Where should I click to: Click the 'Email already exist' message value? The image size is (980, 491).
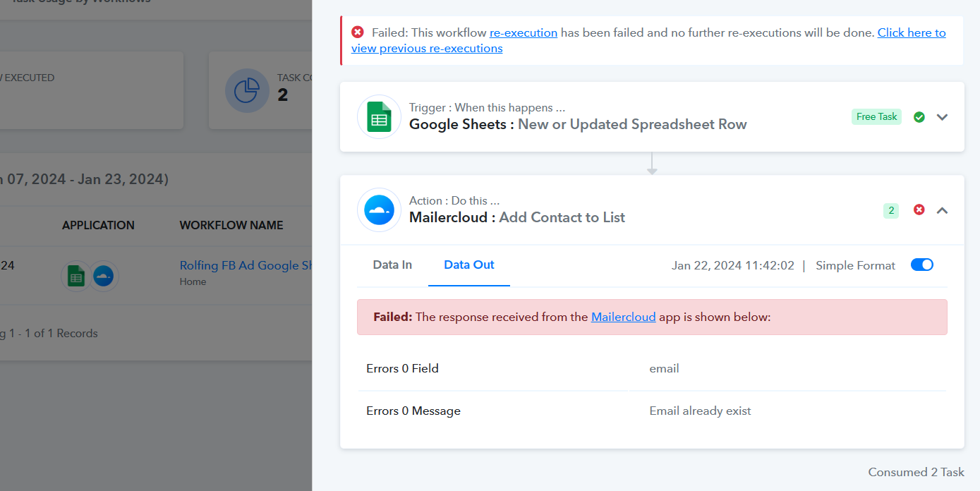(700, 411)
